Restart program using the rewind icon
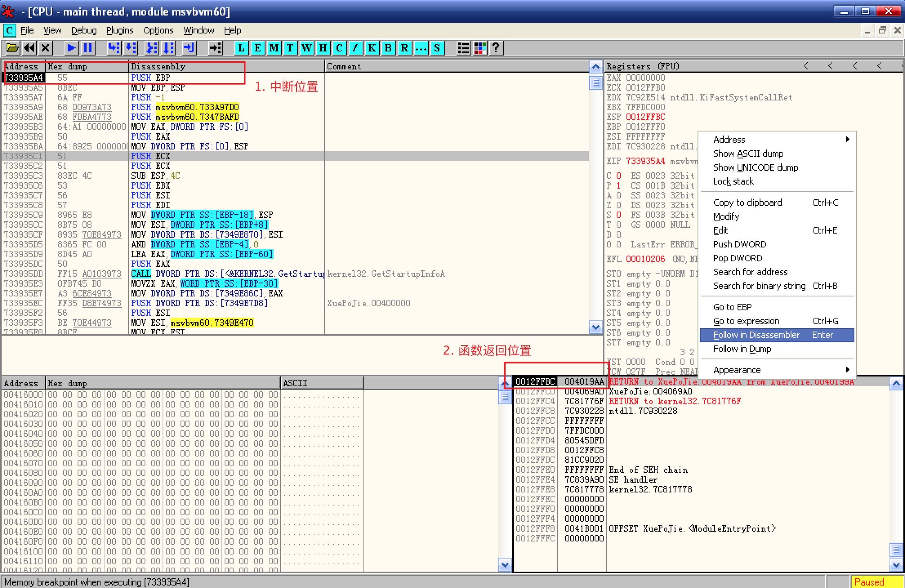 click(29, 48)
